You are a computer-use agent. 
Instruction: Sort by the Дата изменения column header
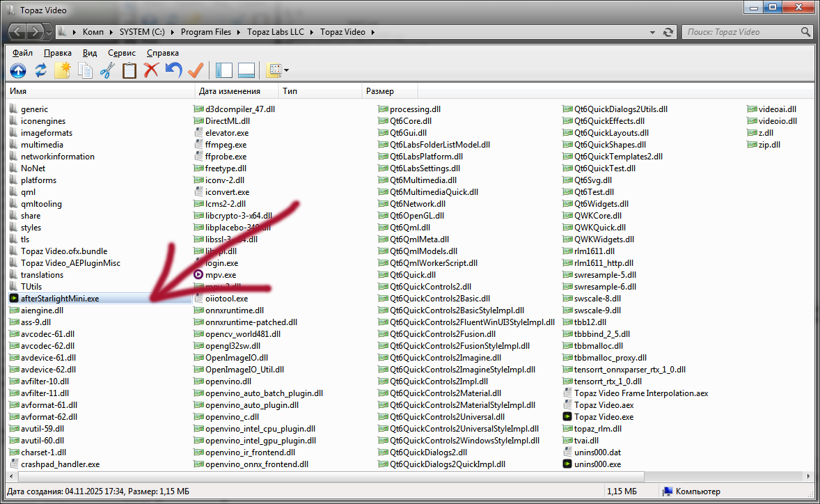tap(230, 91)
